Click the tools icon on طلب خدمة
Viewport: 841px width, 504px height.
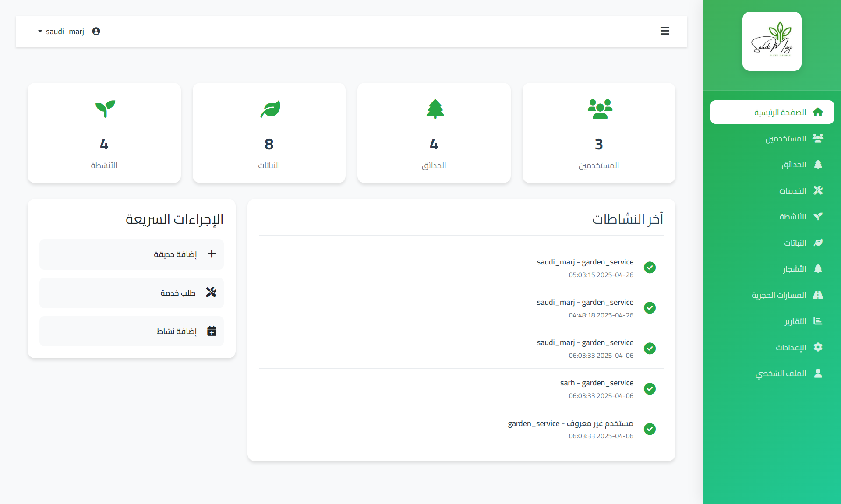[211, 292]
